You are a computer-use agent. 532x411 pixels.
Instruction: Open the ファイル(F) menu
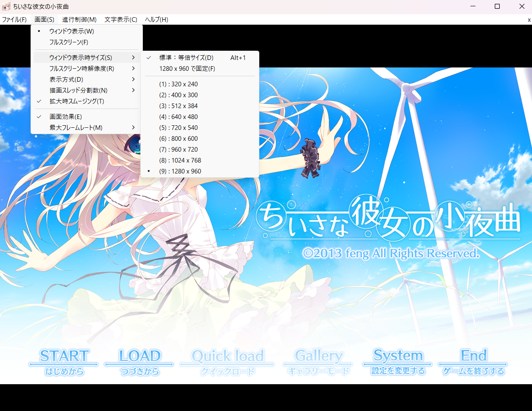click(x=14, y=20)
